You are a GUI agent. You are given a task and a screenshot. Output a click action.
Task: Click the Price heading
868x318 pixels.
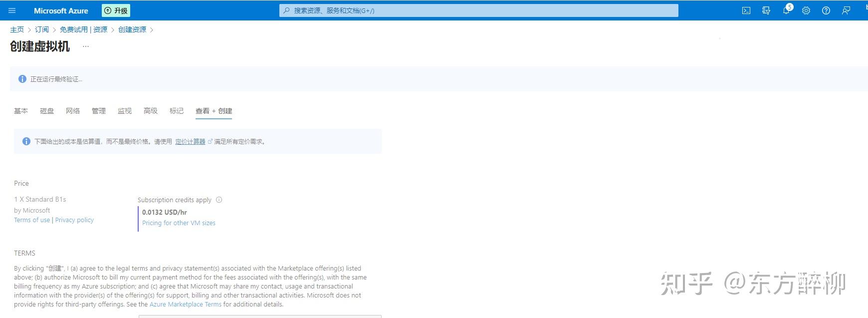click(x=21, y=183)
